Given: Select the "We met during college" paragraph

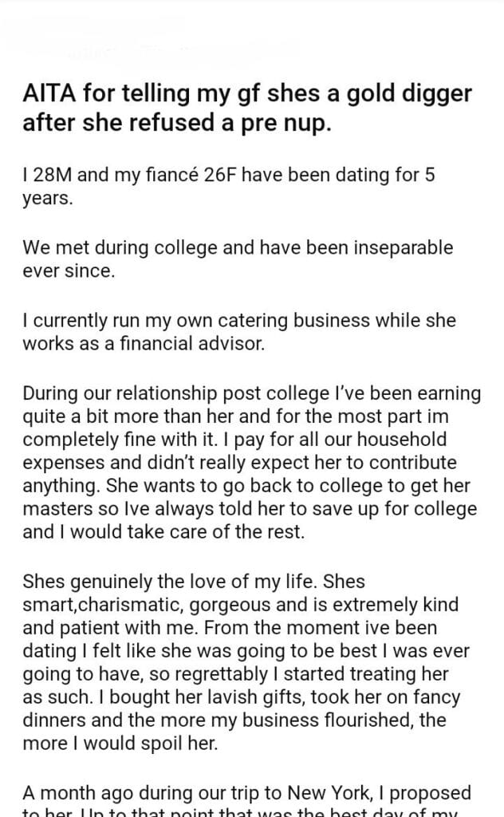Looking at the screenshot, I should click(x=238, y=259).
